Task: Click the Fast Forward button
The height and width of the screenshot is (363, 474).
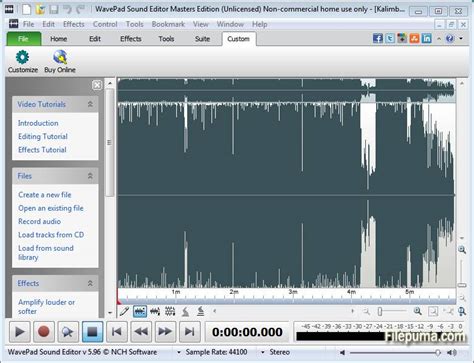Action: 165,332
